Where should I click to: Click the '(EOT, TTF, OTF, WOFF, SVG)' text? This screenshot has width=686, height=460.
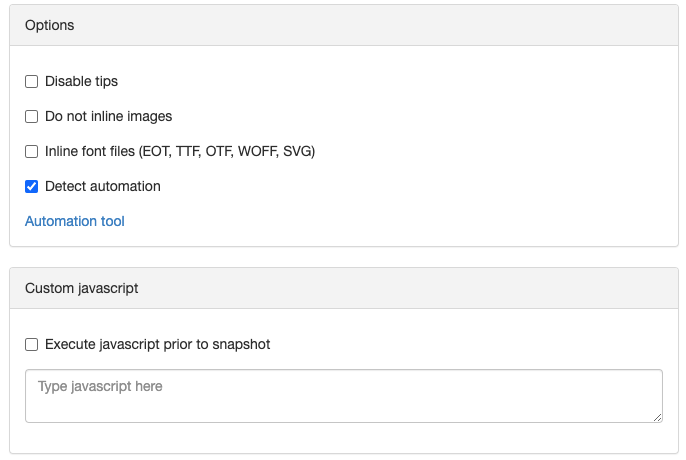tap(227, 151)
